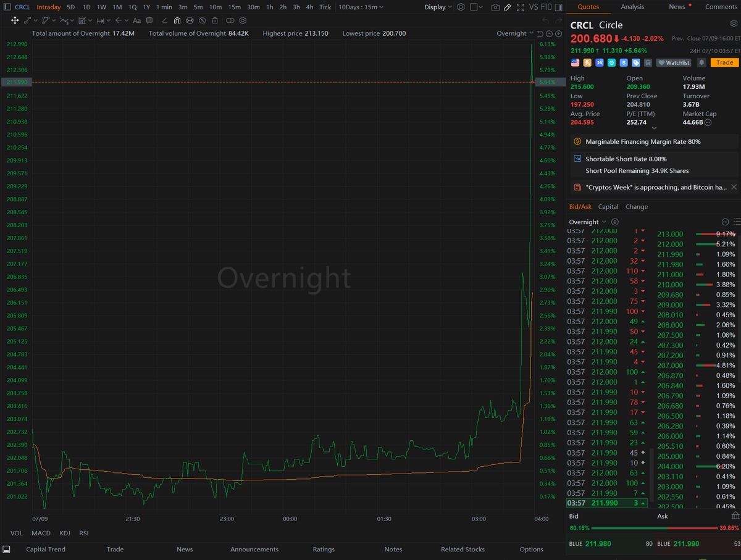The image size is (741, 560).
Task: Toggle the pencil drawing toolbar
Action: pyautogui.click(x=507, y=7)
